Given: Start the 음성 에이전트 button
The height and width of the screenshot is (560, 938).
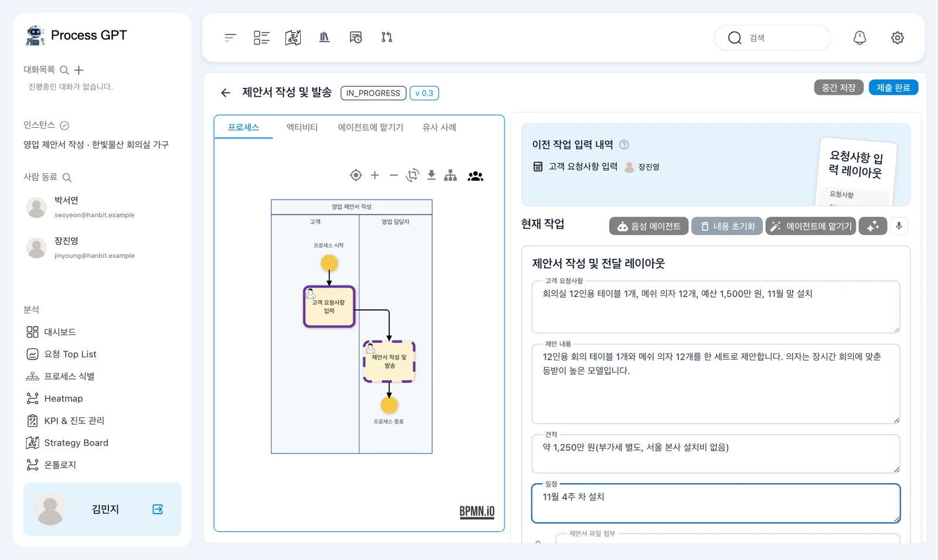Looking at the screenshot, I should pyautogui.click(x=648, y=226).
